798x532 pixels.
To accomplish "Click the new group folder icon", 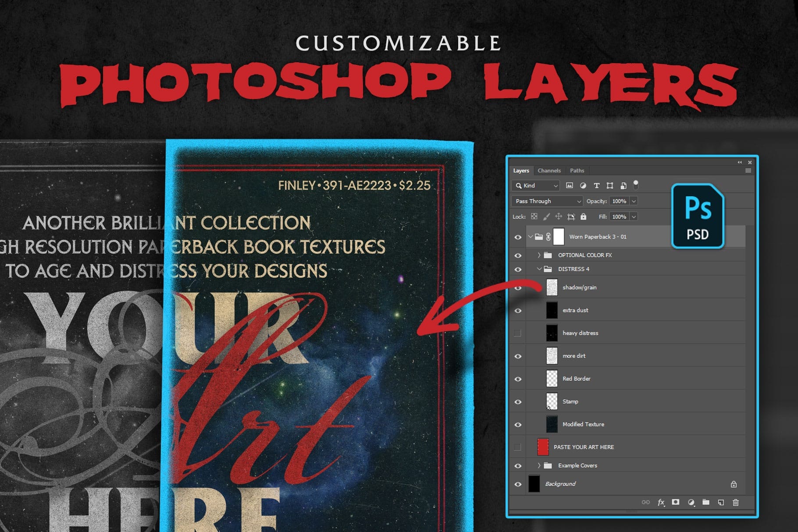I will point(706,502).
